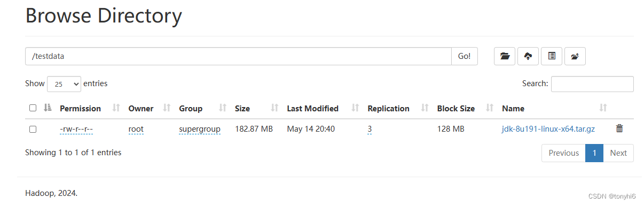Sort by Size using its arrows icon

click(x=275, y=108)
